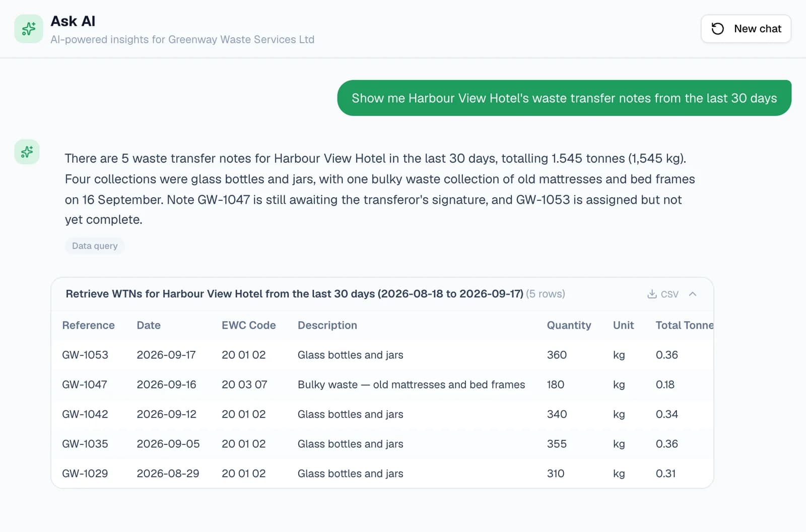Click the Quantity column header
806x532 pixels.
[x=569, y=325]
